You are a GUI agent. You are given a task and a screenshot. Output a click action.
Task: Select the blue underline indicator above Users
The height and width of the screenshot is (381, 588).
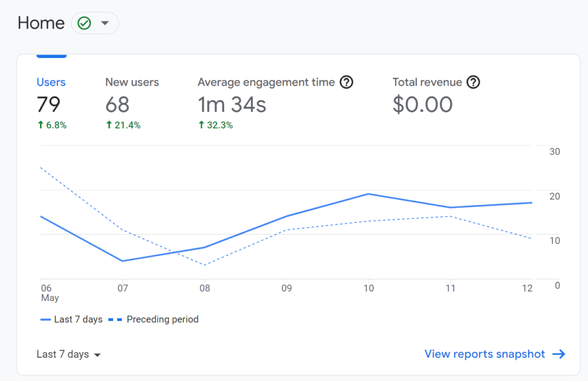51,56
